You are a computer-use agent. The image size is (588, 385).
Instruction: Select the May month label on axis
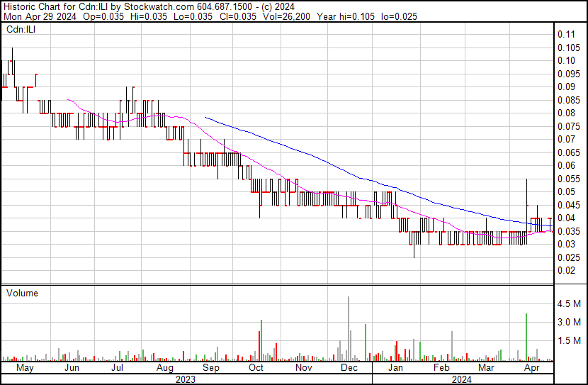coord(25,367)
